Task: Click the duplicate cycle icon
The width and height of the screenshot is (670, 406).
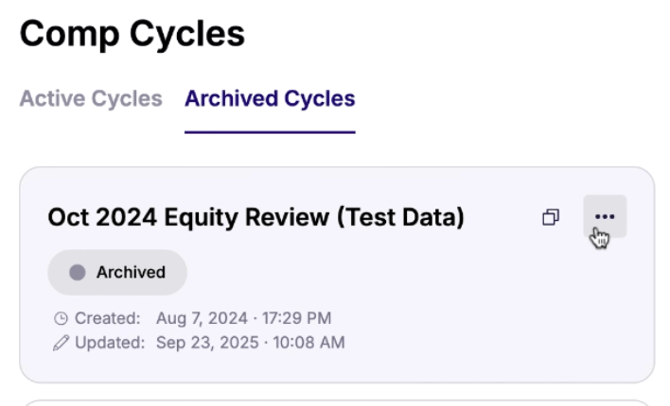Action: (x=550, y=217)
